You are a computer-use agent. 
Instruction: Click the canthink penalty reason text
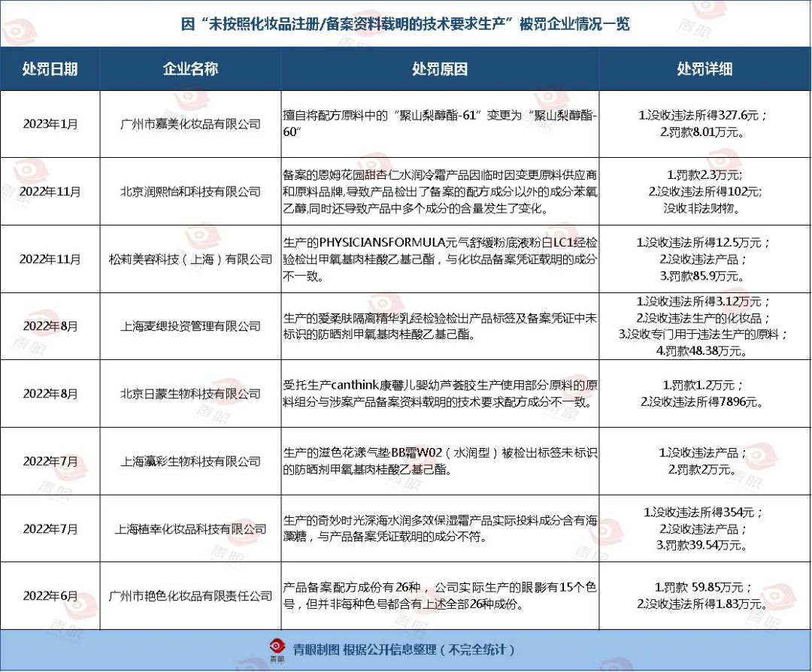coord(440,394)
